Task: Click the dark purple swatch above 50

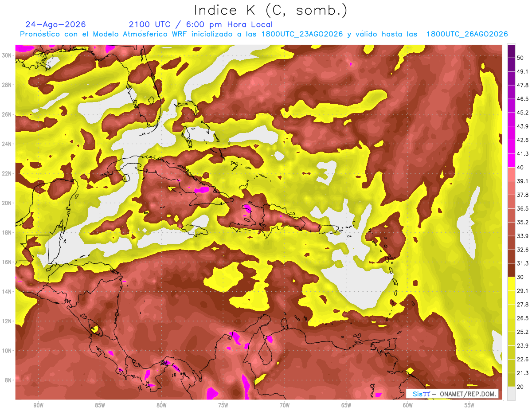Action: click(x=511, y=51)
